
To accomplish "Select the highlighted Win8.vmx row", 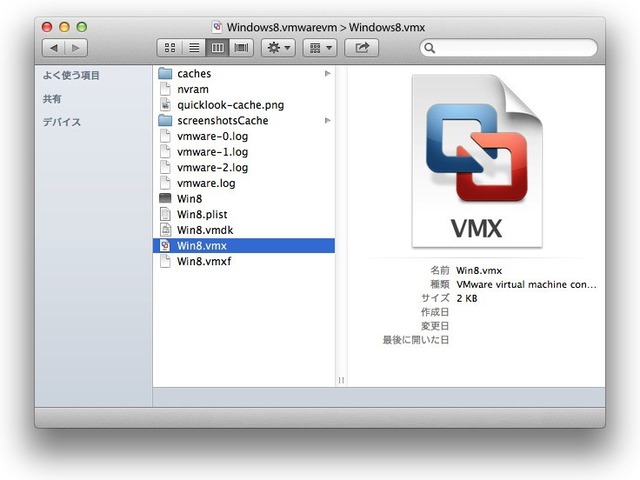I will [244, 246].
